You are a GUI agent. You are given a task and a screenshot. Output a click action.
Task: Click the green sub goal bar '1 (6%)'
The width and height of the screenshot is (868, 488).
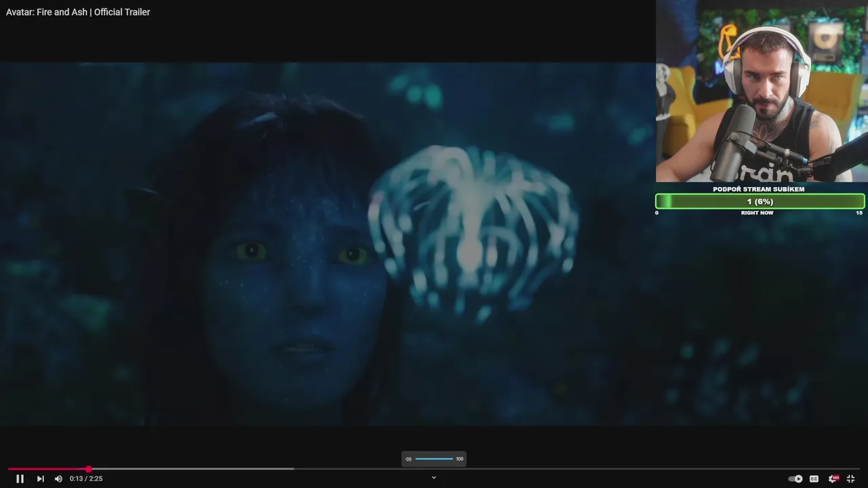pos(759,201)
